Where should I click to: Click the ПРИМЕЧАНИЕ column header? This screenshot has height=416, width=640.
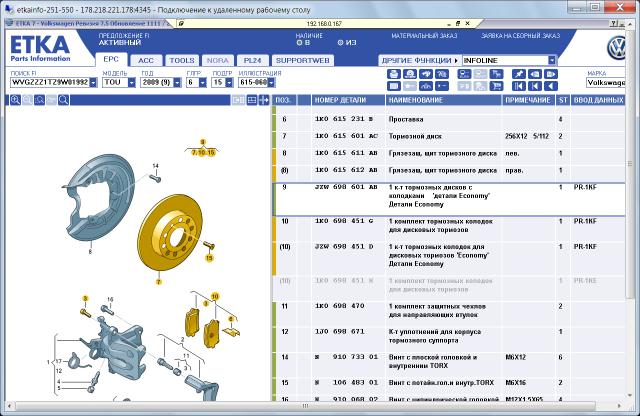(x=528, y=100)
